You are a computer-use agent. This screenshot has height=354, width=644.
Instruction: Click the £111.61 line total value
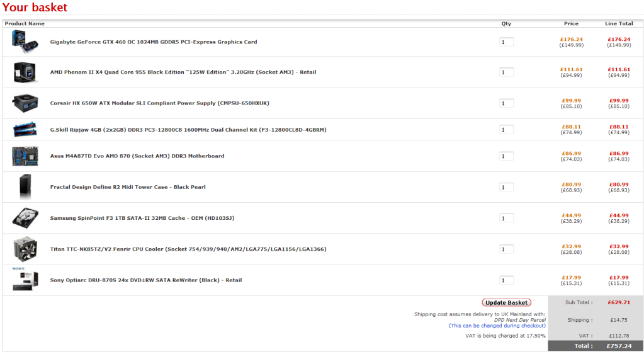619,69
